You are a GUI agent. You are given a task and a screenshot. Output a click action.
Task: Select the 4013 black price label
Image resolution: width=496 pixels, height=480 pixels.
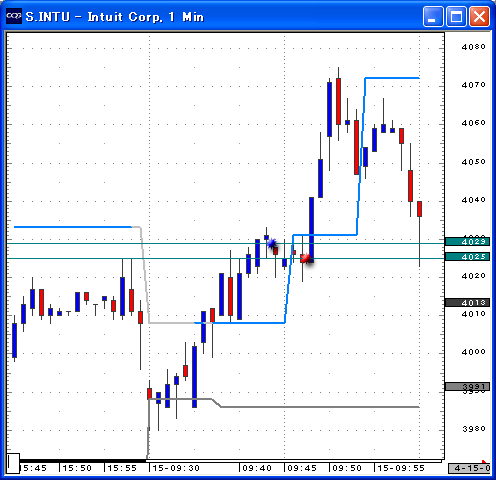pos(467,303)
